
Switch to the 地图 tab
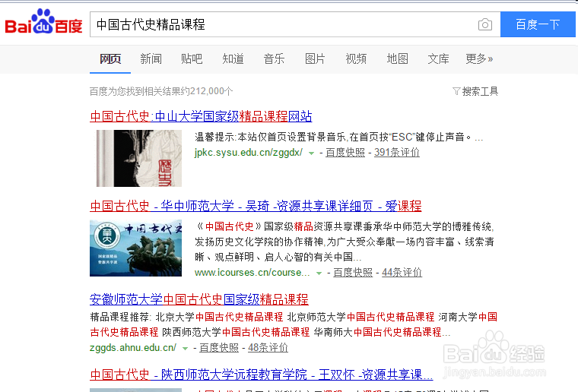click(397, 58)
